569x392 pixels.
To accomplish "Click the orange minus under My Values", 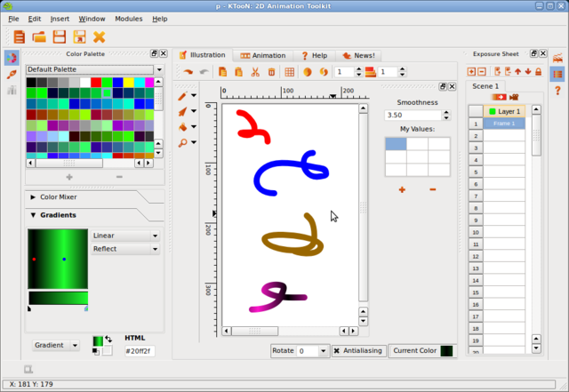I will pyautogui.click(x=433, y=189).
